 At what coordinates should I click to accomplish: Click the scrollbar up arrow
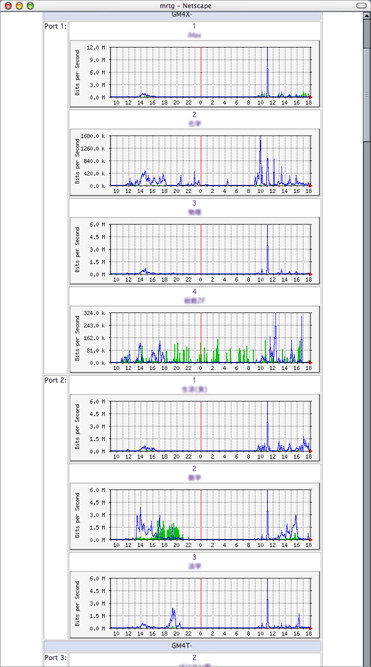coord(367,15)
